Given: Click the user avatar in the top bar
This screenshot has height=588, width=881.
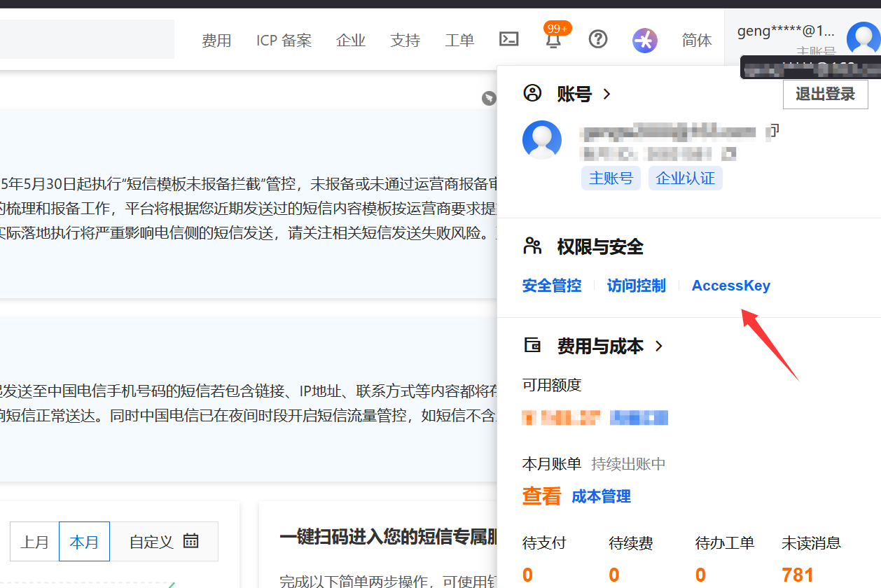Looking at the screenshot, I should 862,38.
